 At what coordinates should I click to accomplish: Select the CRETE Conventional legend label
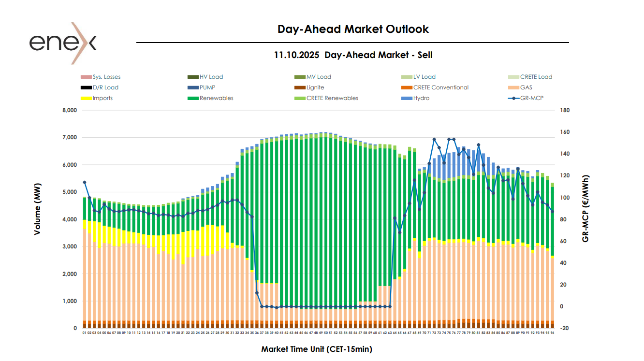coord(441,87)
